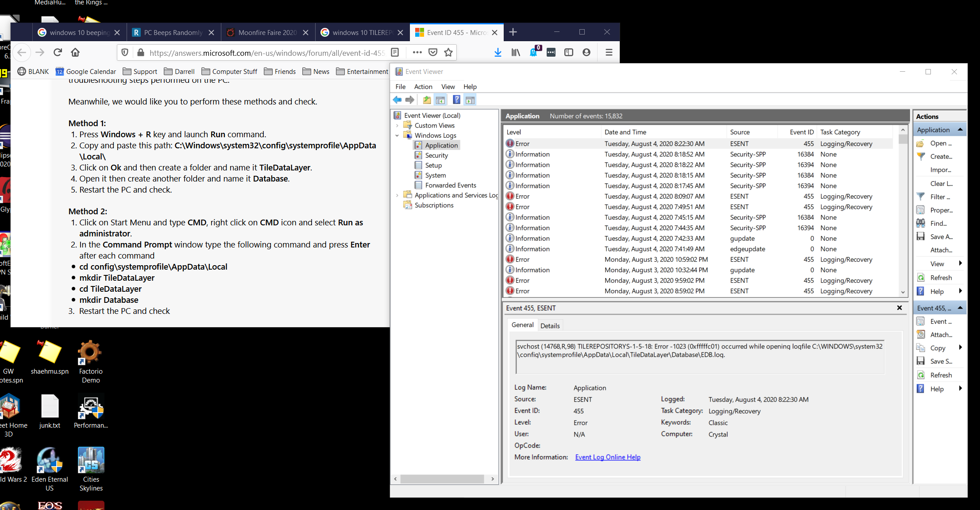Click Filter Current Log funnel icon
This screenshot has height=510, width=980.
(x=921, y=197)
